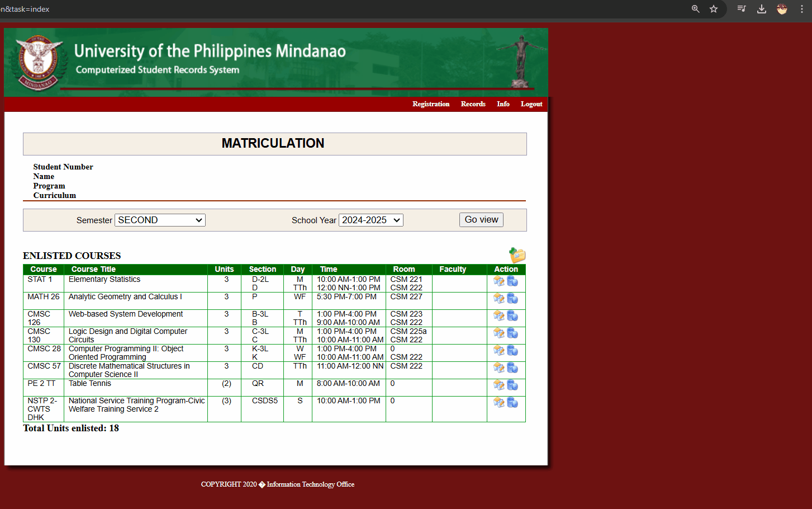Select the edit icon for NSTP 2-CWTS DHK

tap(499, 402)
